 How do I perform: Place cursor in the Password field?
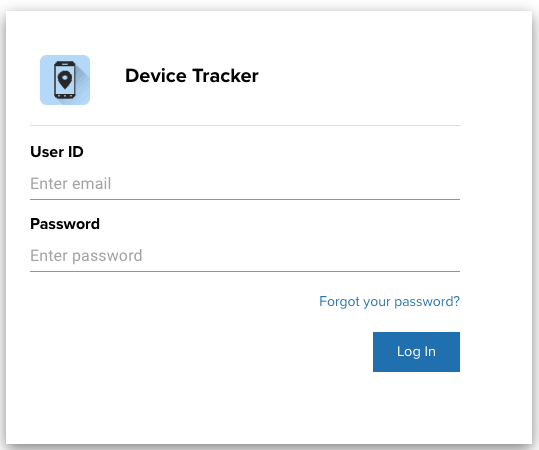(245, 256)
